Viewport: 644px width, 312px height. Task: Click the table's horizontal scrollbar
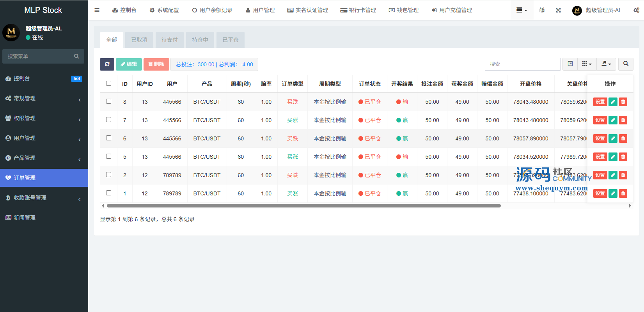point(303,206)
